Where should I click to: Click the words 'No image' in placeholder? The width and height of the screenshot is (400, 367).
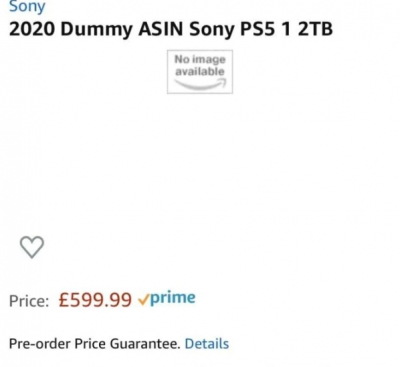tap(200, 60)
